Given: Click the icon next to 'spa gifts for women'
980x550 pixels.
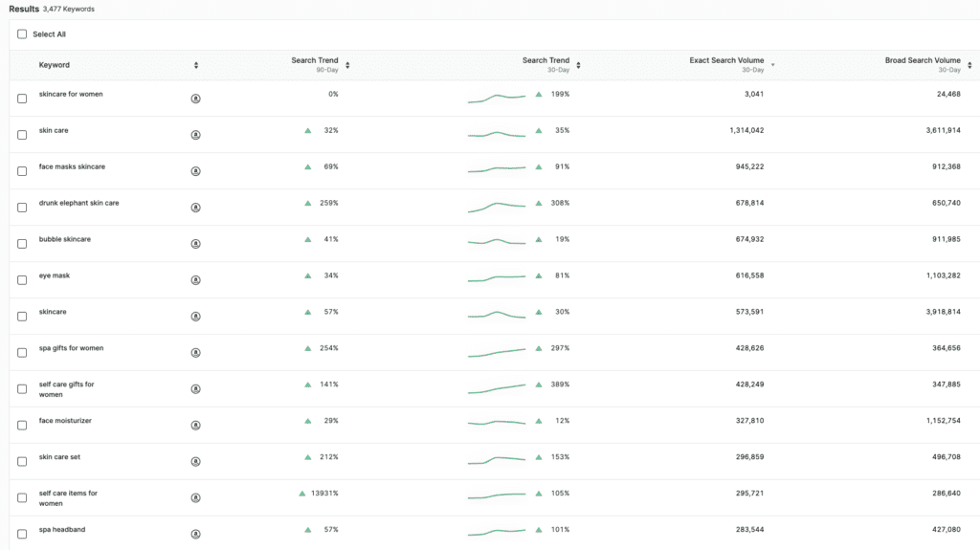Looking at the screenshot, I should pyautogui.click(x=195, y=353).
